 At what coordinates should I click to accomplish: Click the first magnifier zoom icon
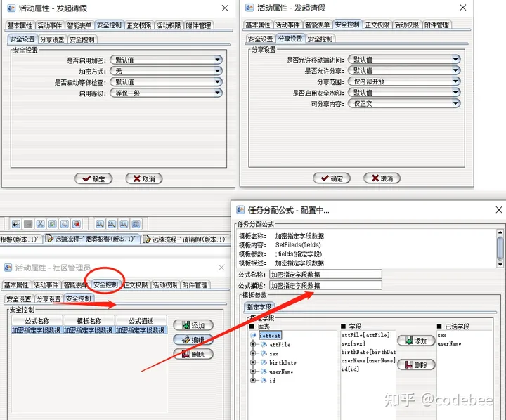[x=100, y=224]
